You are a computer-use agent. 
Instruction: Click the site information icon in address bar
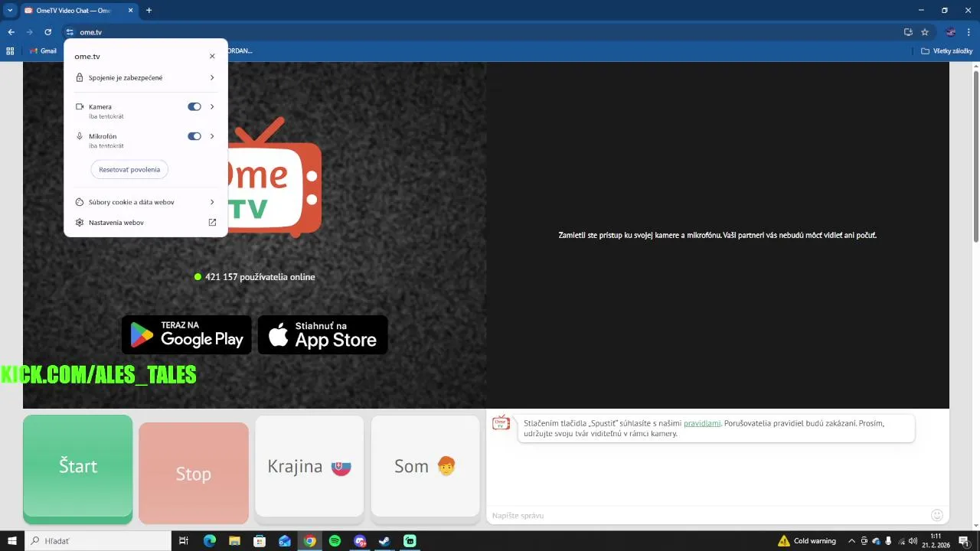coord(70,32)
